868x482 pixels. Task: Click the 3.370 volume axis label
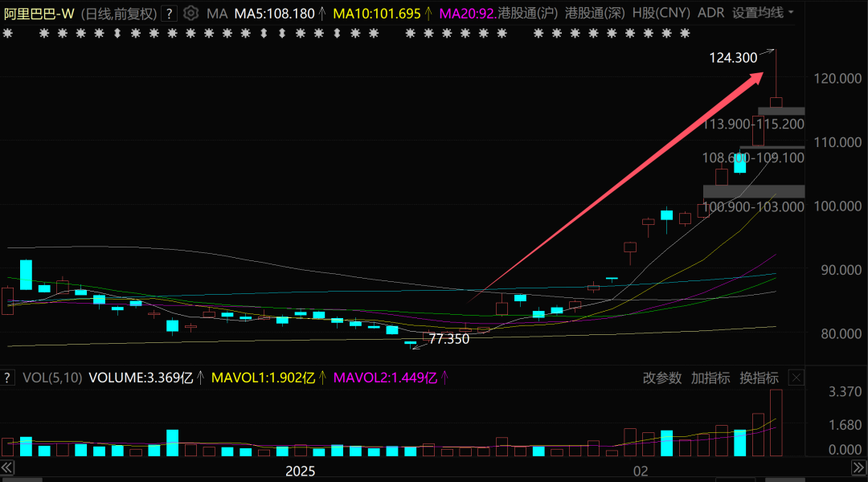tap(845, 392)
